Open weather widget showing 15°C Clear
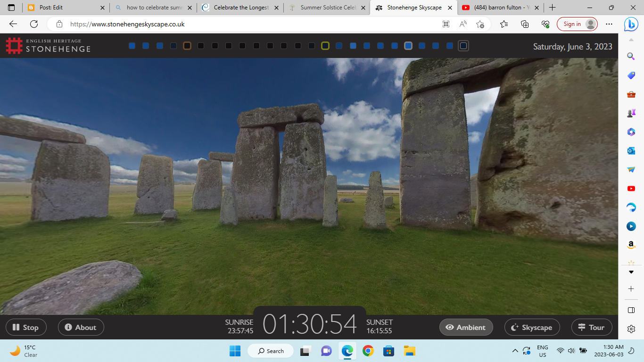Screen dimensions: 644x362 pos(25,351)
